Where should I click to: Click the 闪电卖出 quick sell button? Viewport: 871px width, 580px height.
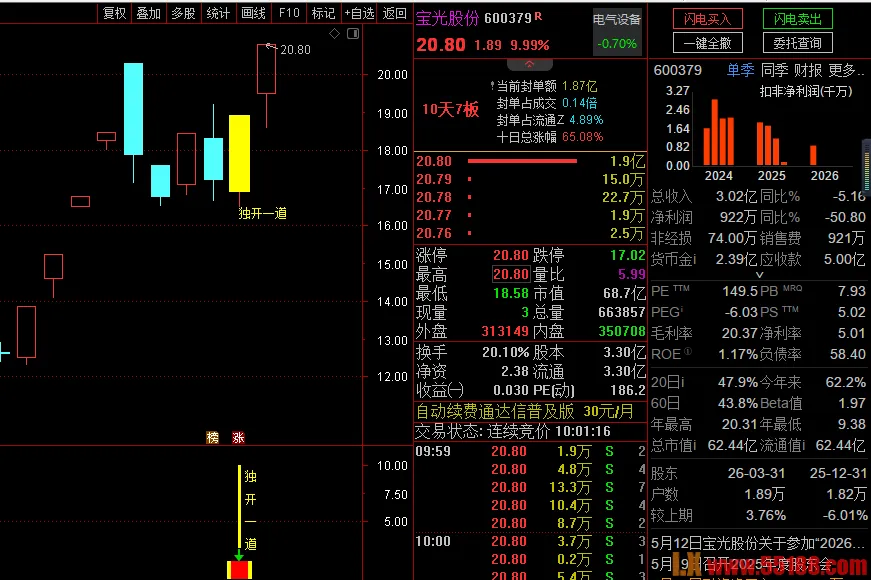click(798, 19)
